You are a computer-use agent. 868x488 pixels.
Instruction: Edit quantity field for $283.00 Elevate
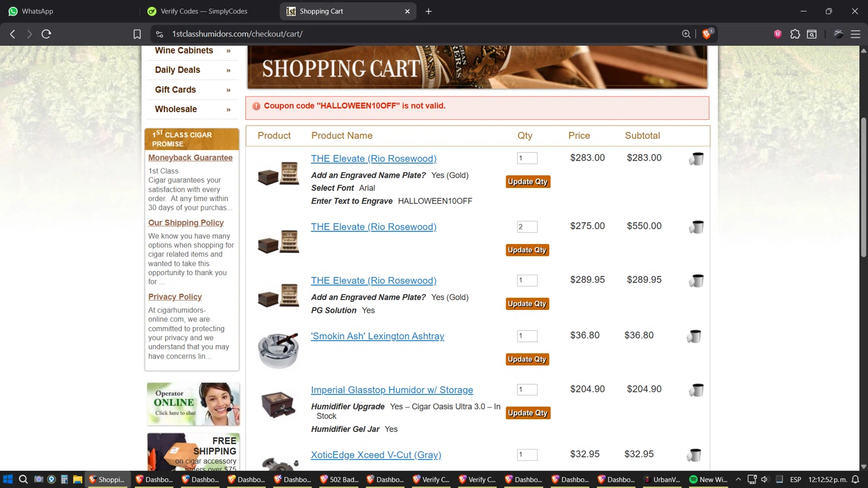click(x=527, y=158)
